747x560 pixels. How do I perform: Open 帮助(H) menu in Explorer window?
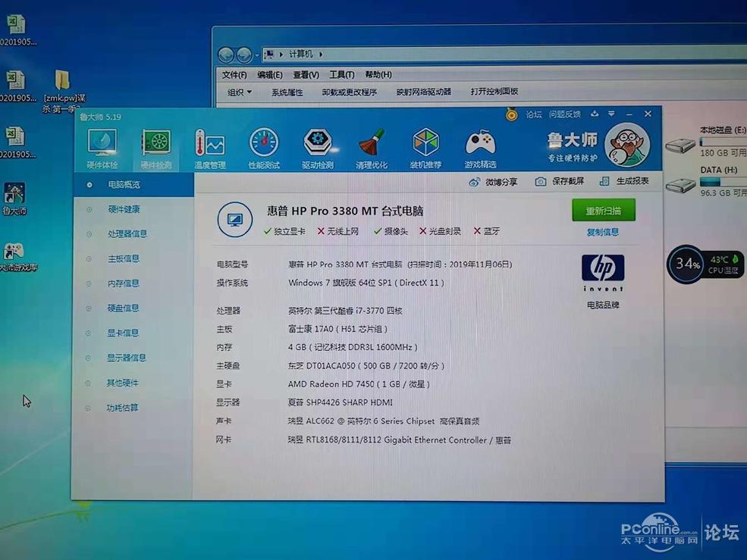click(378, 74)
